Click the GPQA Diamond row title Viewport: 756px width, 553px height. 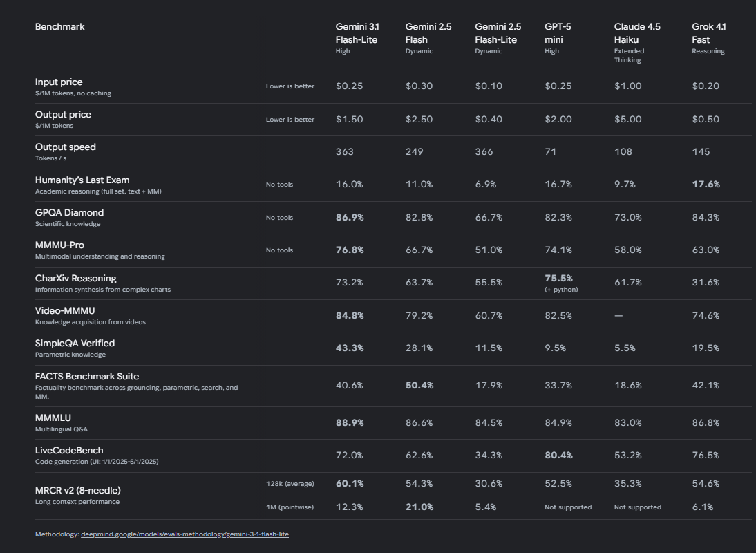point(69,212)
